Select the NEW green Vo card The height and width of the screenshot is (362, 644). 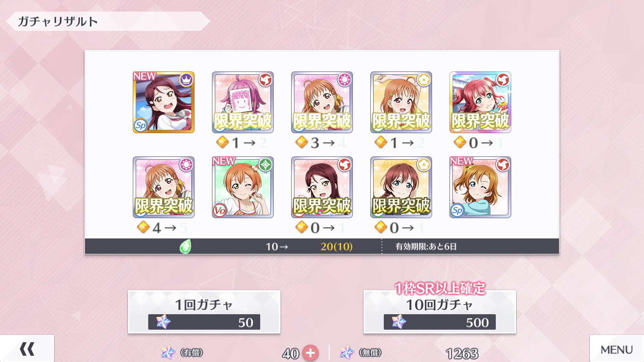tap(243, 187)
